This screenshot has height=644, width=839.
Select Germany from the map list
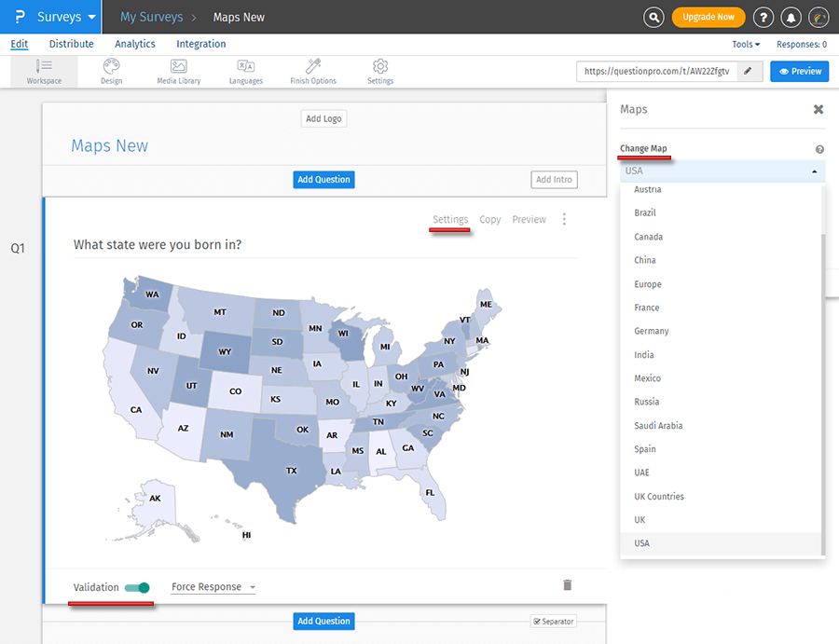click(x=652, y=331)
